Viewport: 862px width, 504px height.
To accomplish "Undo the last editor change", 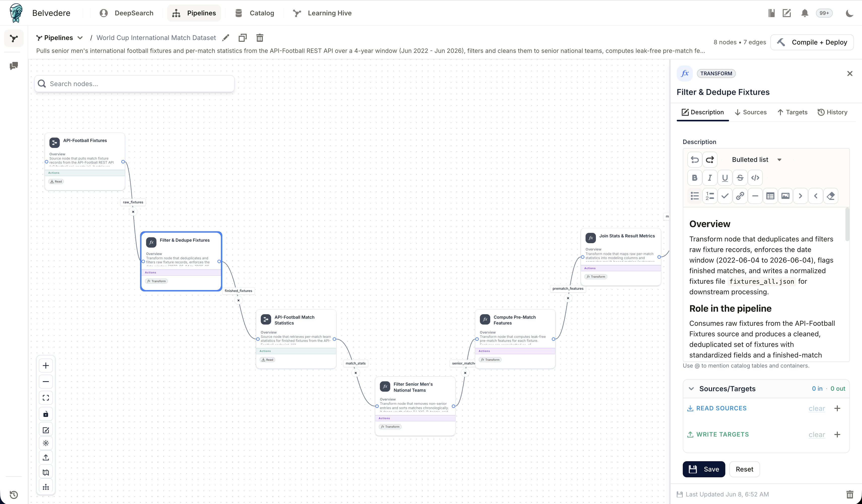I will point(695,159).
